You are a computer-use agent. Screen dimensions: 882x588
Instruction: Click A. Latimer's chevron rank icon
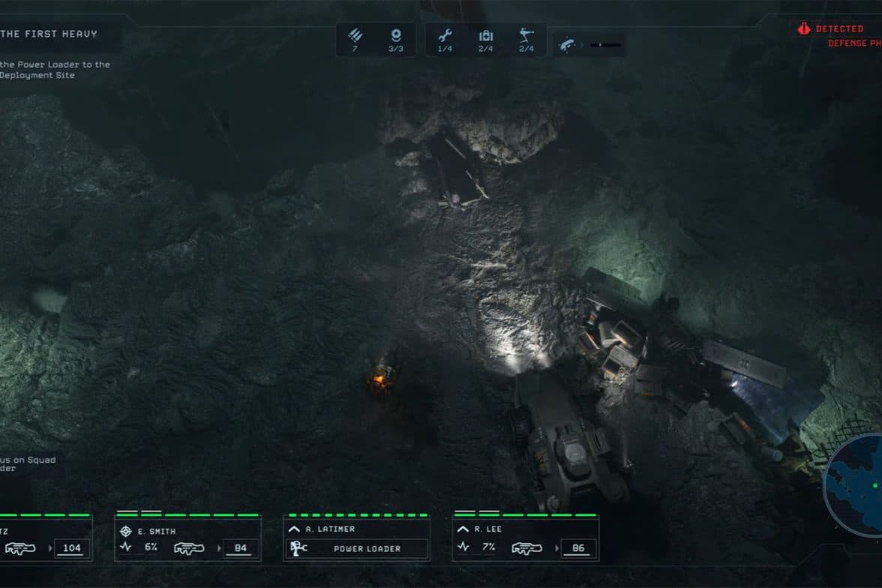coord(294,529)
